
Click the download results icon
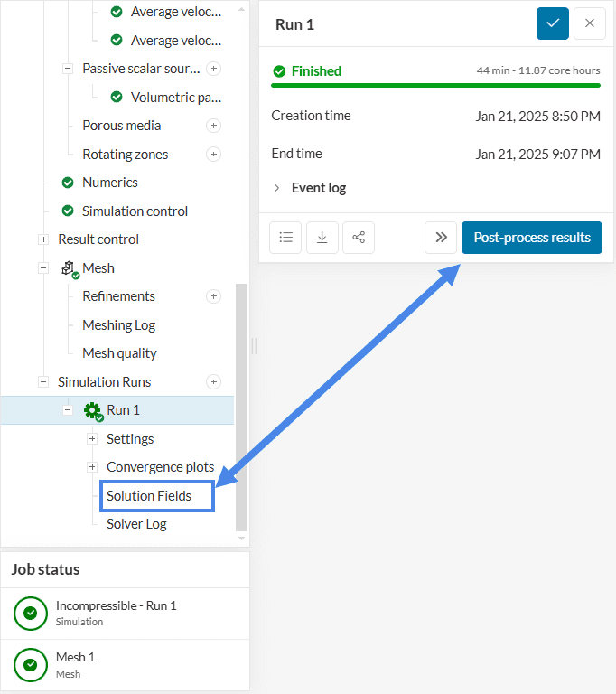click(x=322, y=238)
